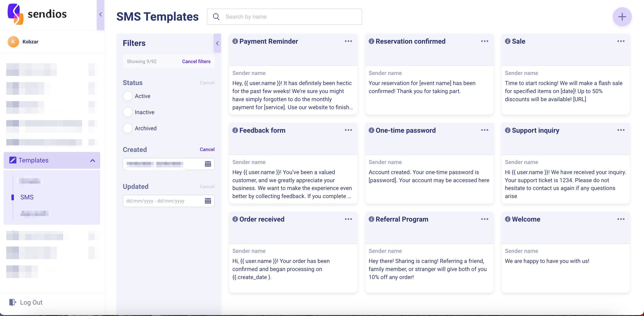Open Referral Program three-dot menu
Screen dimensions: 644x316
pyautogui.click(x=484, y=219)
